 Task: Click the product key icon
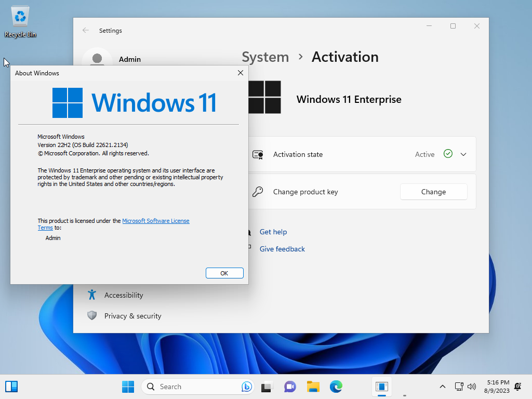[x=258, y=192]
